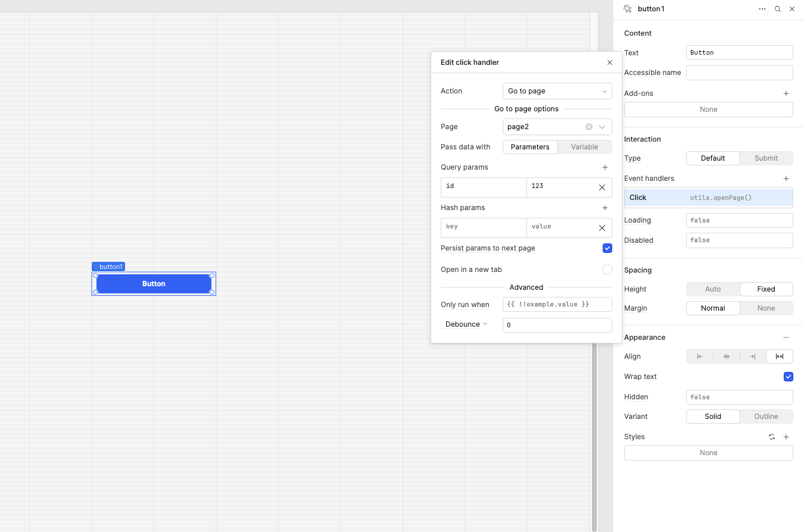Open the Action dropdown showing Go to page
The width and height of the screenshot is (804, 532).
[557, 91]
